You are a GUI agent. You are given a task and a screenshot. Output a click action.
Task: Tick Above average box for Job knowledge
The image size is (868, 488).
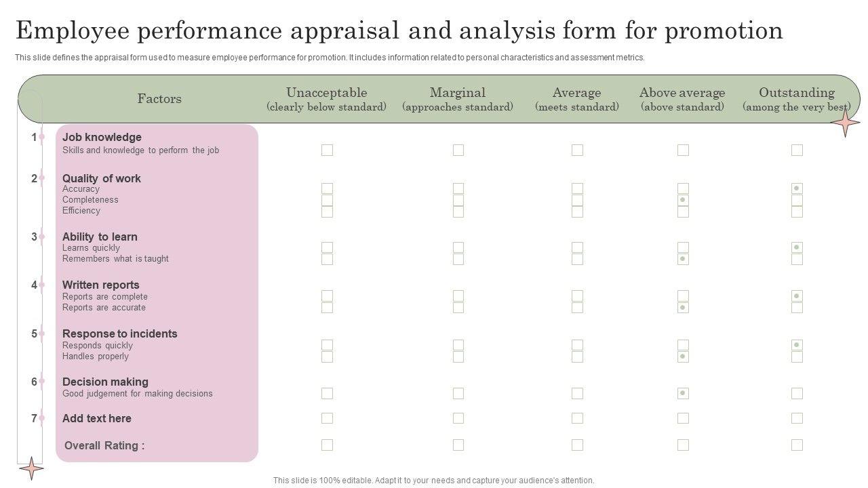click(683, 150)
